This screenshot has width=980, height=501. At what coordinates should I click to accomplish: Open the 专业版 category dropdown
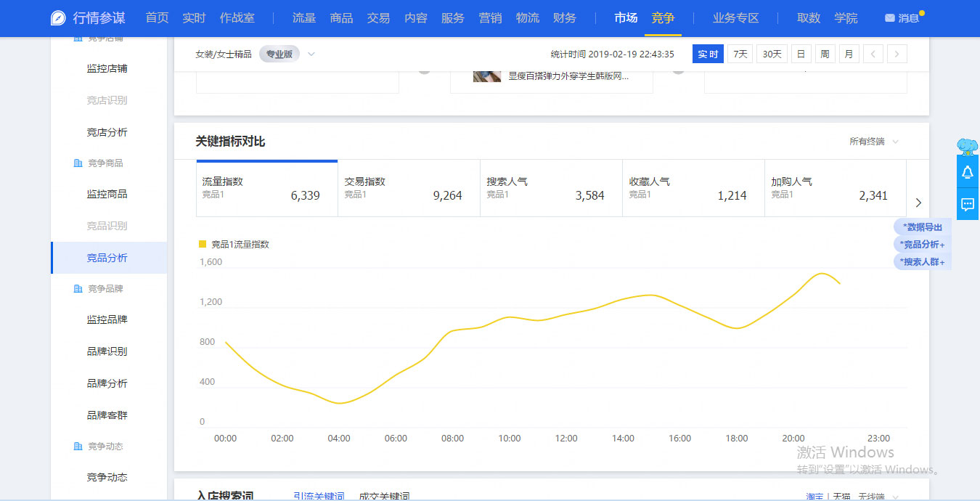pyautogui.click(x=311, y=54)
